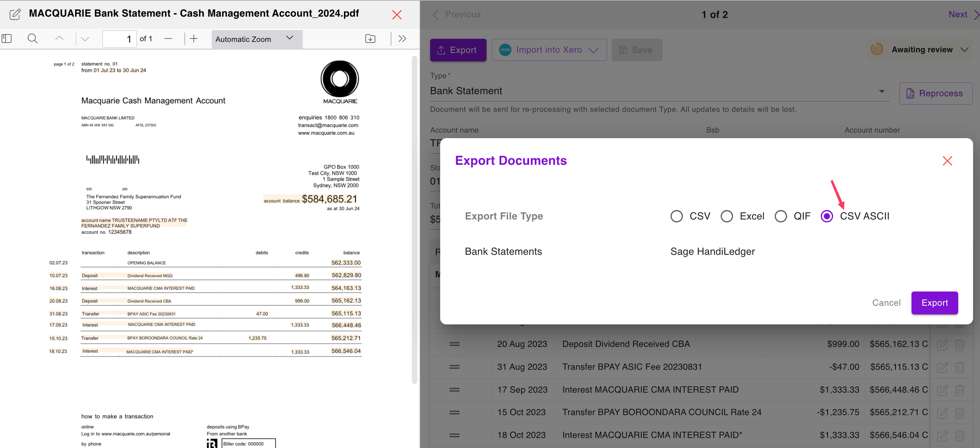Edit the 31 Aug 2023 transaction row
This screenshot has width=980, height=448.
pos(942,367)
